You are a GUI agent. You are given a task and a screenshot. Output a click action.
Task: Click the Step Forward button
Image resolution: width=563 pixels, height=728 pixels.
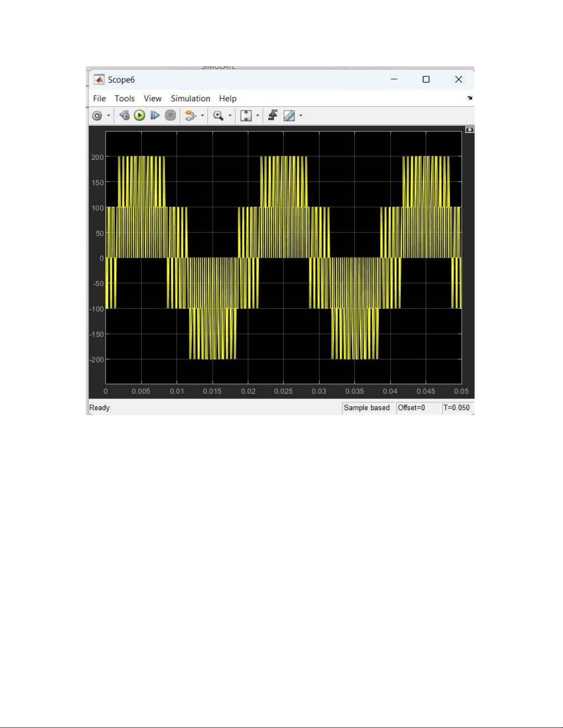click(x=155, y=116)
